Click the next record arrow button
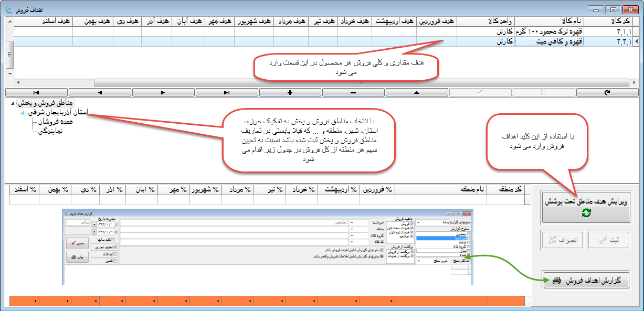This screenshot has width=644, height=311. point(163,93)
